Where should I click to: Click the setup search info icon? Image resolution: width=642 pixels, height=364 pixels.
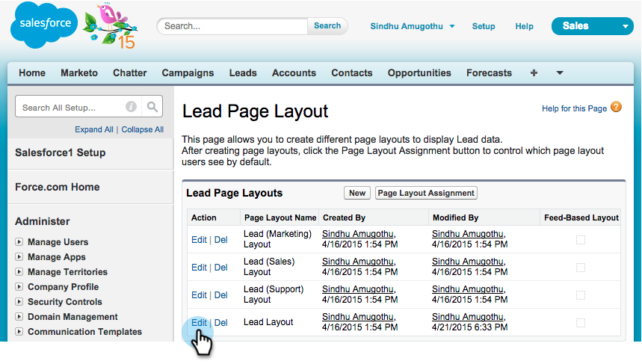point(131,107)
